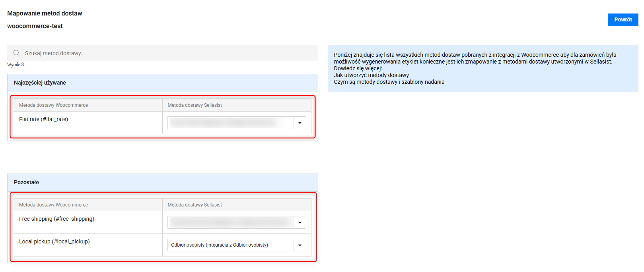Select the 'Flat rate (#flat_rate)' row label

click(x=43, y=119)
